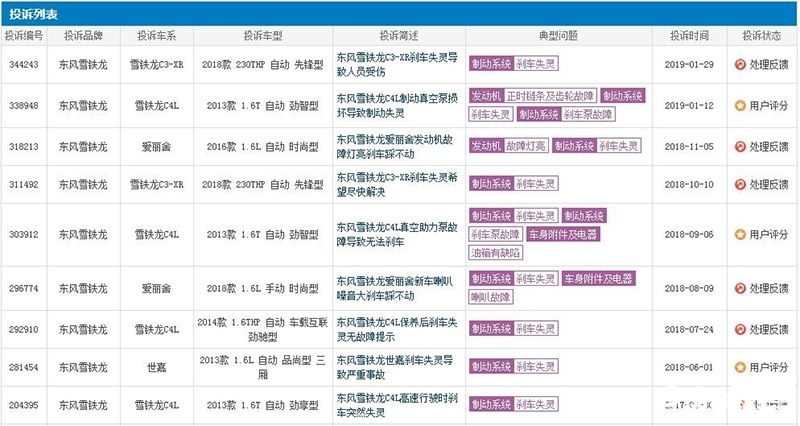Click 东风雪铁龙 brand in row 281454
This screenshot has height=426, width=800.
pyautogui.click(x=83, y=367)
